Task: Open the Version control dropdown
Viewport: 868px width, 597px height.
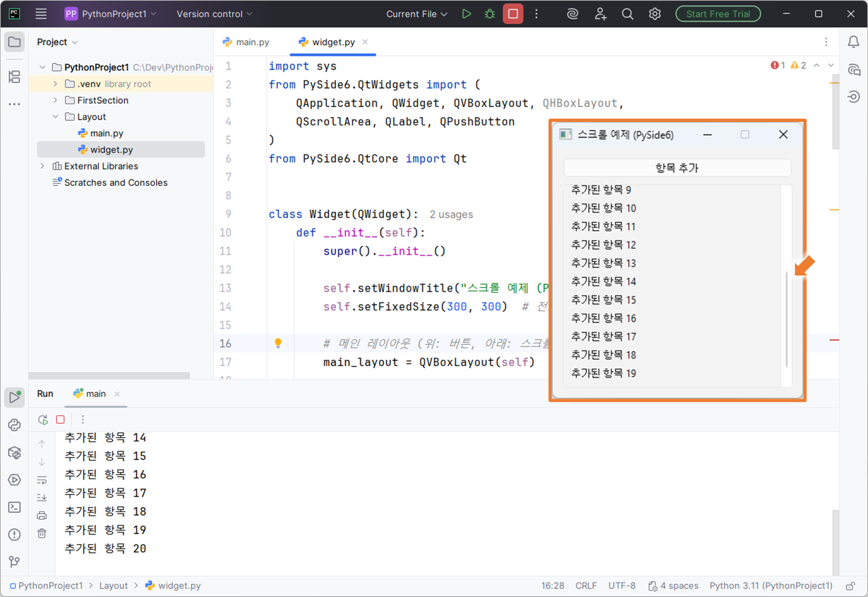Action: (214, 14)
